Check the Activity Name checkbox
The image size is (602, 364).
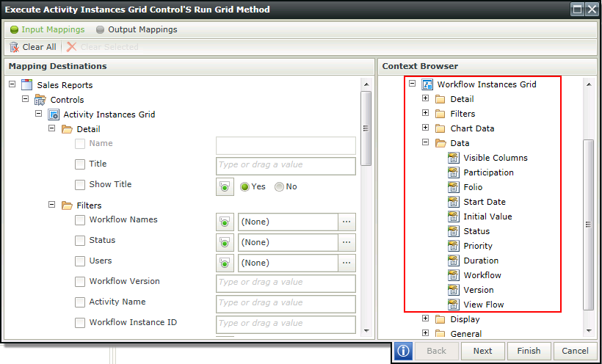[x=80, y=302]
